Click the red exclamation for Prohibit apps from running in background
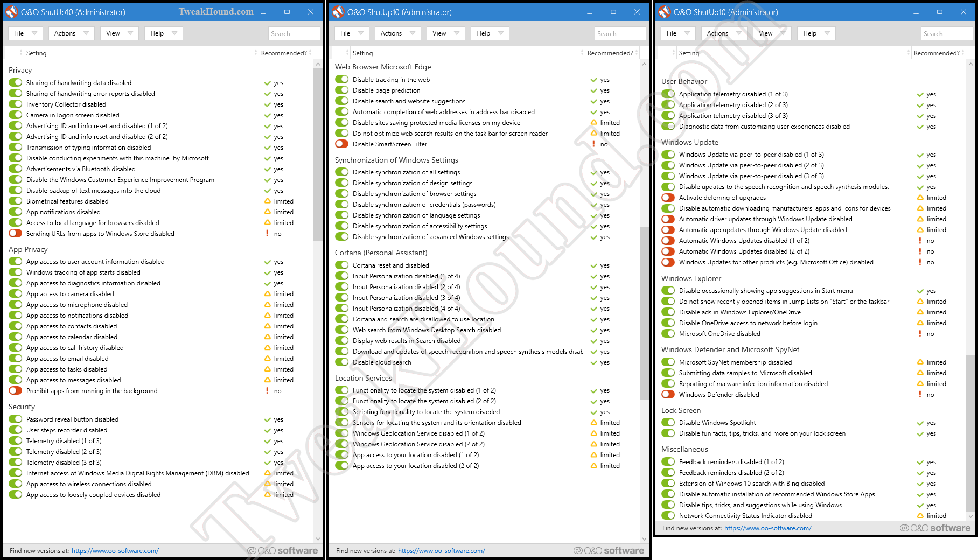Image resolution: width=978 pixels, height=560 pixels. [267, 390]
